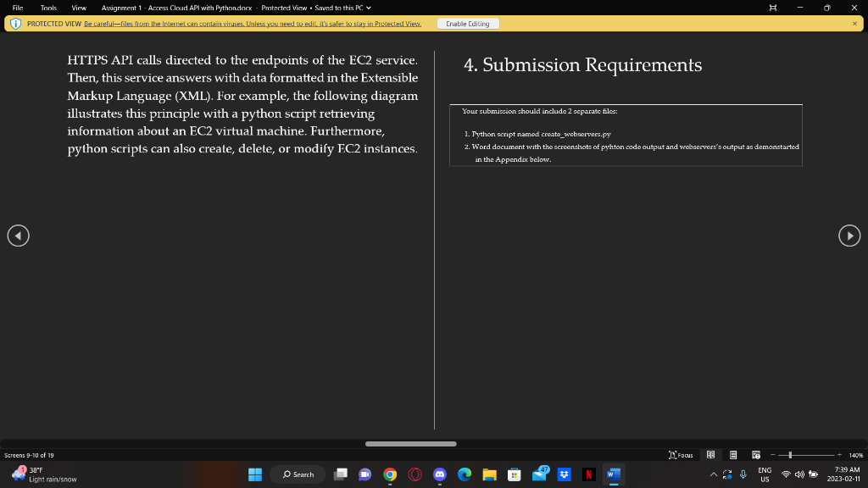Open the View menu

click(78, 8)
